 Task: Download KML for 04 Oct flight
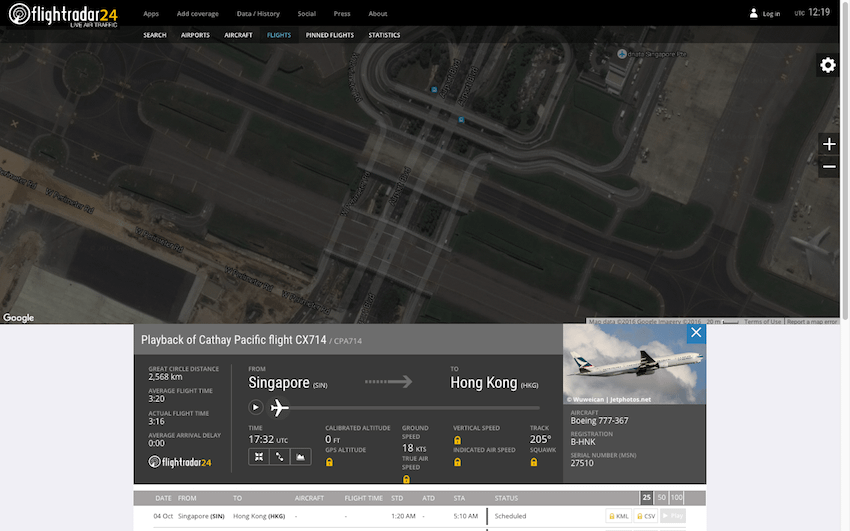tap(619, 516)
